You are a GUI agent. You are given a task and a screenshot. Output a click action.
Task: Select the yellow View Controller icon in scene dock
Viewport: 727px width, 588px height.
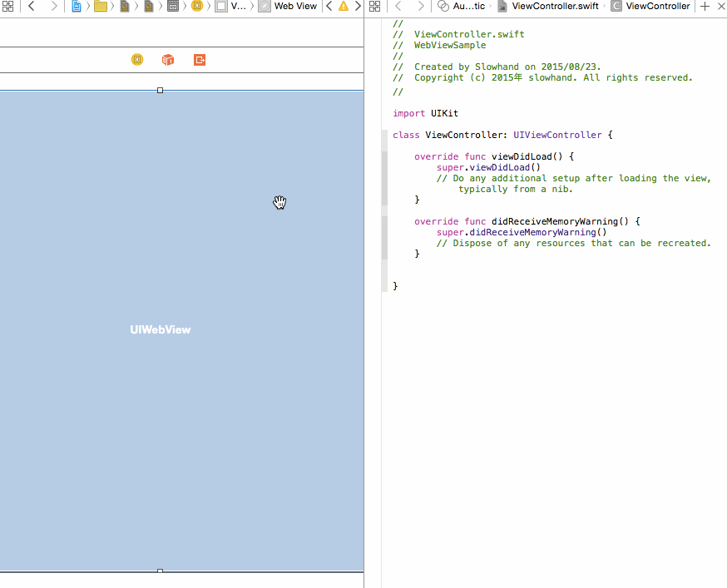137,60
